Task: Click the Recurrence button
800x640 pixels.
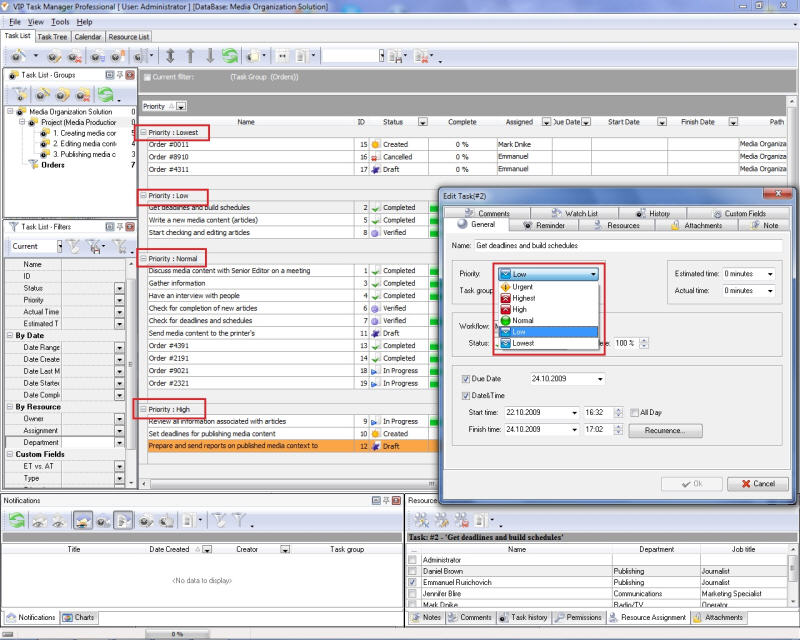Action: [665, 431]
